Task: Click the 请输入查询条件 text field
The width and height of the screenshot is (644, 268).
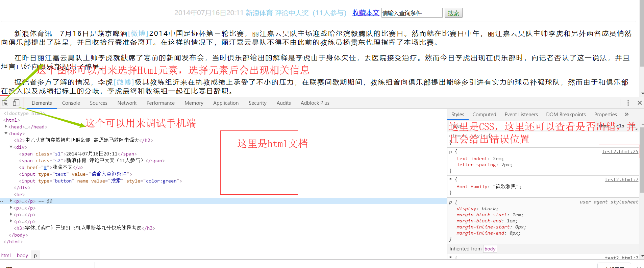Action: 412,13
